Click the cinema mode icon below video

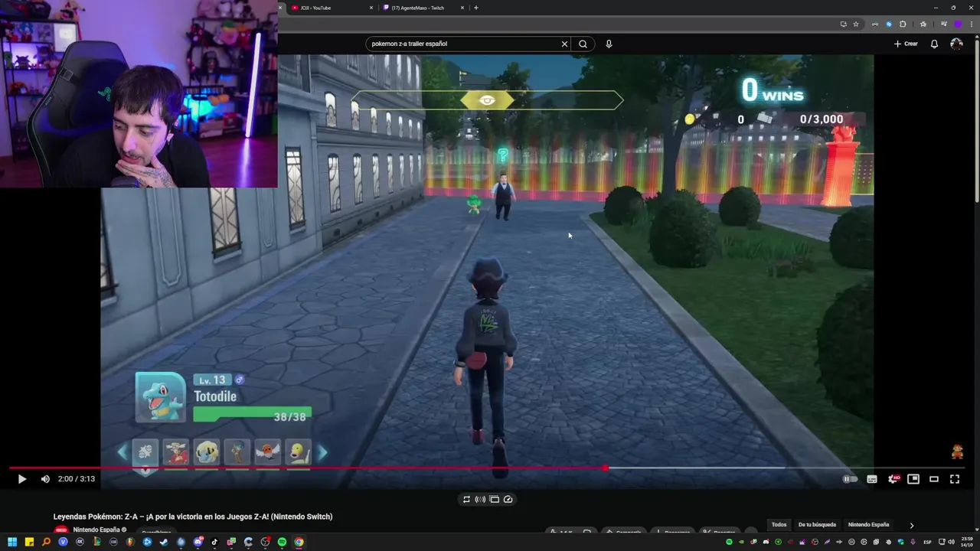494,499
